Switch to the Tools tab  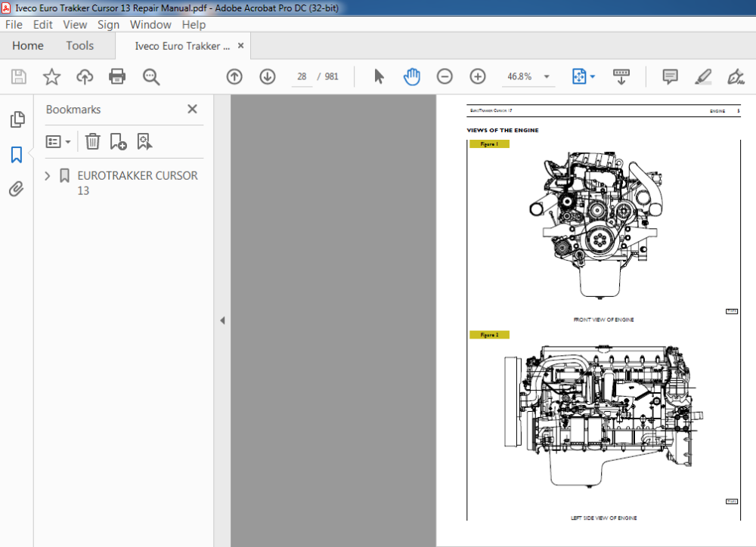click(79, 46)
